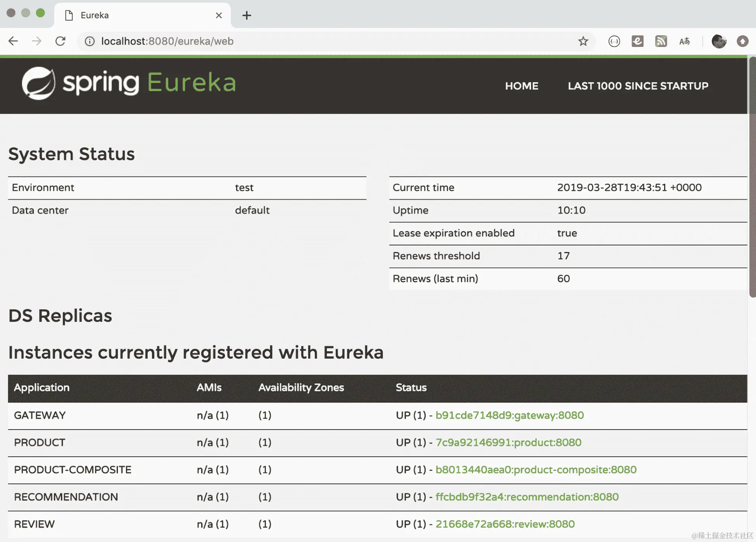The height and width of the screenshot is (542, 756).
Task: Click the browser update arrow icon
Action: point(742,41)
